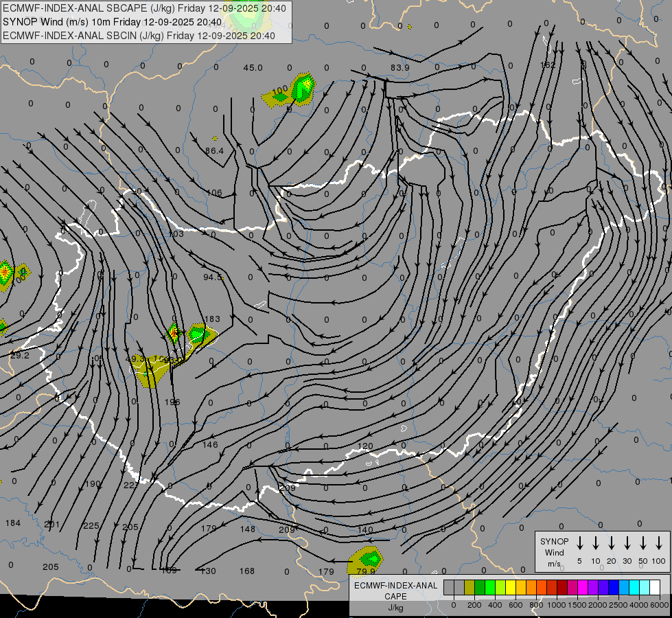Click the 10 m/s wind arrow in legend
Image resolution: width=672 pixels, height=618 pixels.
pos(595,543)
